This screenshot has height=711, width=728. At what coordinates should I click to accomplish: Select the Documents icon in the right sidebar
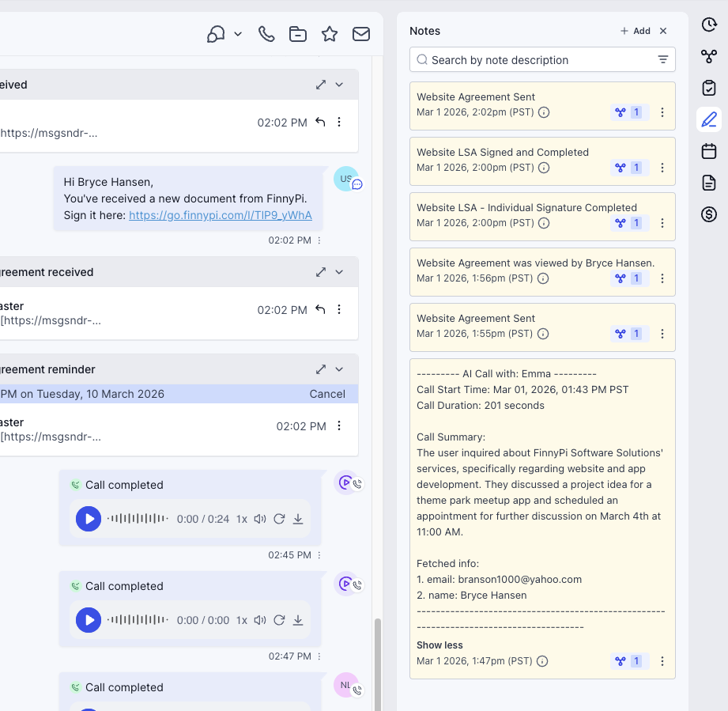point(709,183)
